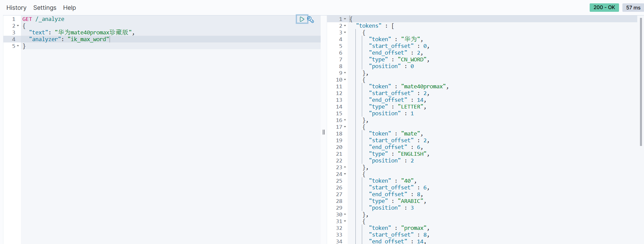This screenshot has width=644, height=244.
Task: Collapse tokens array fold at line 2
Action: 345,26
